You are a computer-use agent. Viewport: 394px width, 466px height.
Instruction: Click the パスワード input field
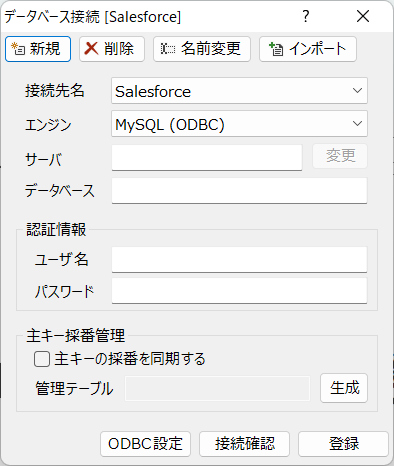[x=239, y=291]
